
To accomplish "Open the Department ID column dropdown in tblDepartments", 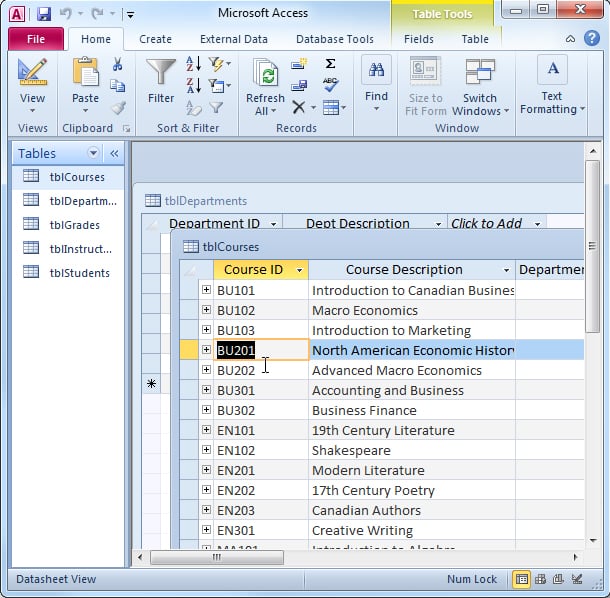I will point(273,224).
